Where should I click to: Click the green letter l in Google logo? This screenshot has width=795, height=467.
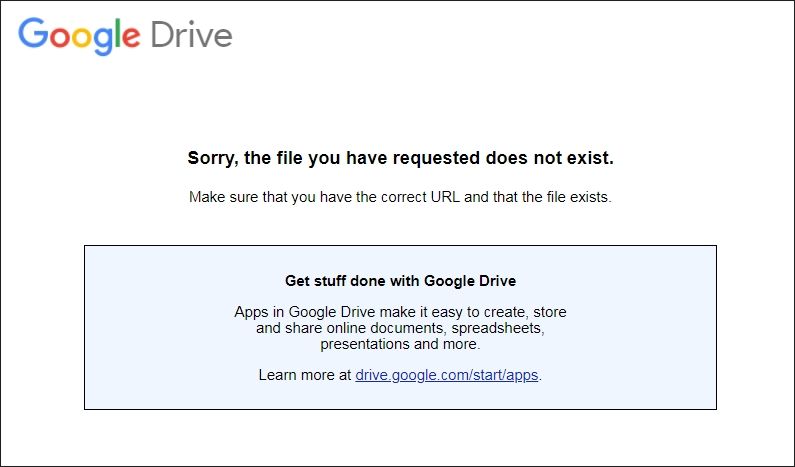[118, 33]
